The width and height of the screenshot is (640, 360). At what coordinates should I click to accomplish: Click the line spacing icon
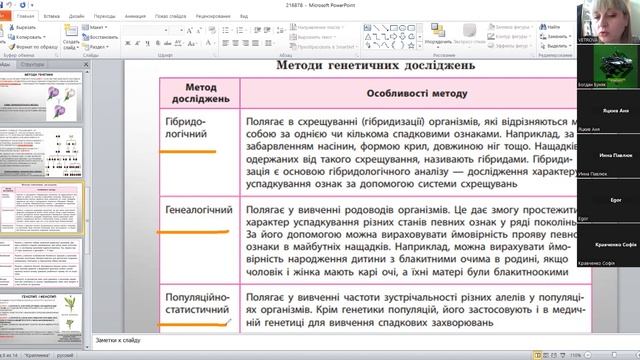click(x=280, y=30)
